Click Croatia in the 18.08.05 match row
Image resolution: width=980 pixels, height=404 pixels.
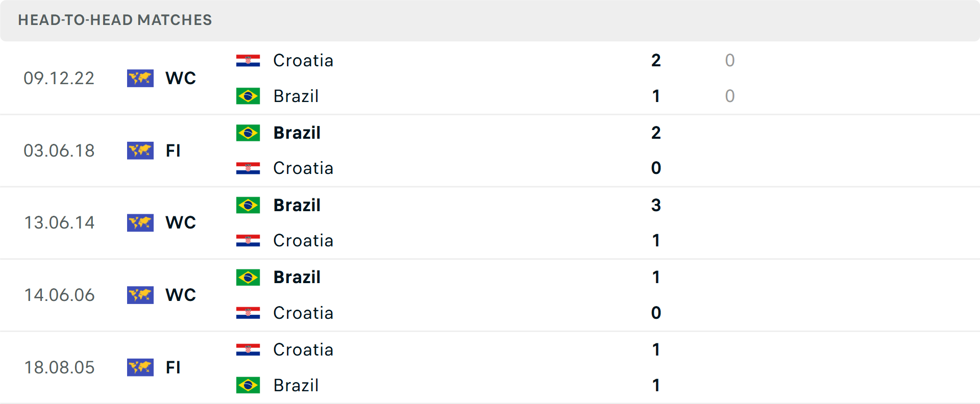point(304,350)
